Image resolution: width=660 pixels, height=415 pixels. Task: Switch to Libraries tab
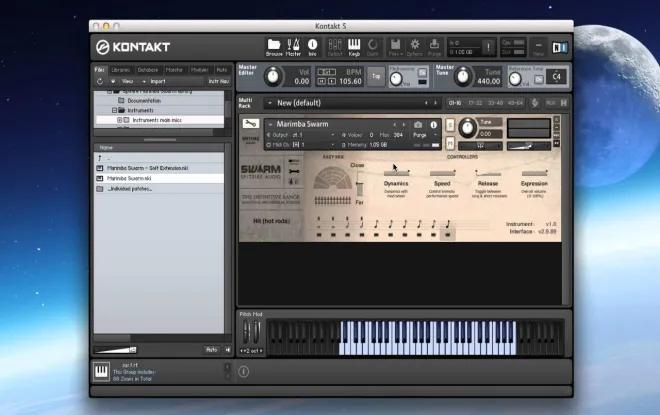click(x=120, y=70)
